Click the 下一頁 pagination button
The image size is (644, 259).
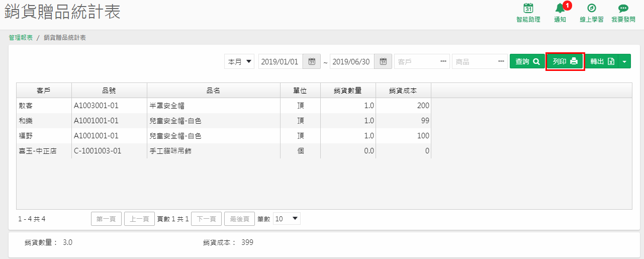(206, 219)
